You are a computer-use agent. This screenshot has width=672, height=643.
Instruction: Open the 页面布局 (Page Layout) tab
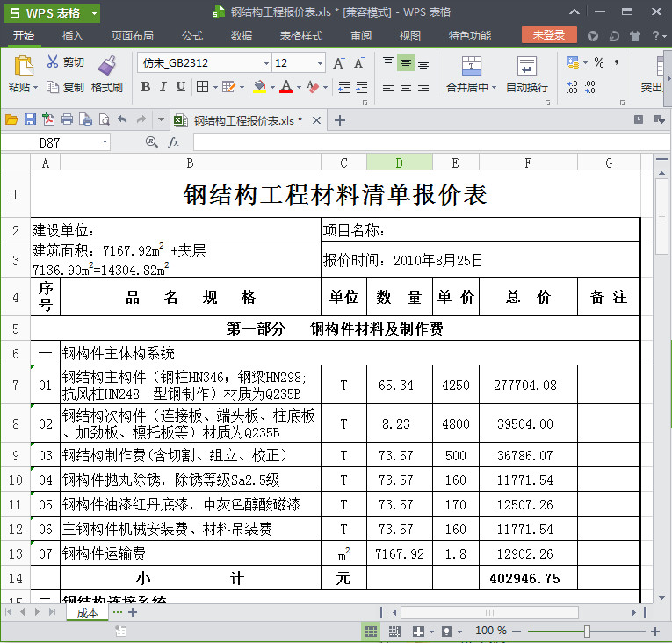132,35
